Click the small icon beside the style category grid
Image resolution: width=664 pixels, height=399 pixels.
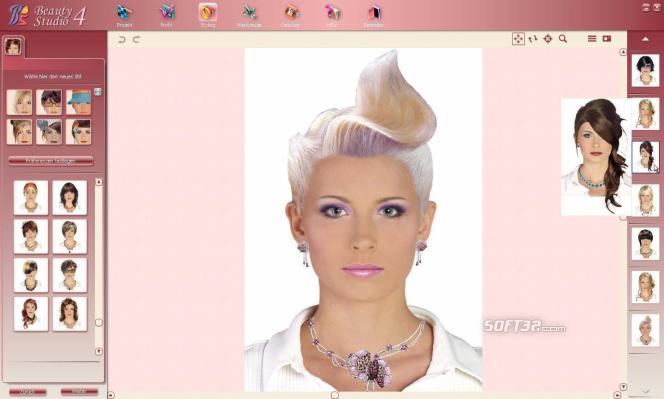(x=97, y=91)
